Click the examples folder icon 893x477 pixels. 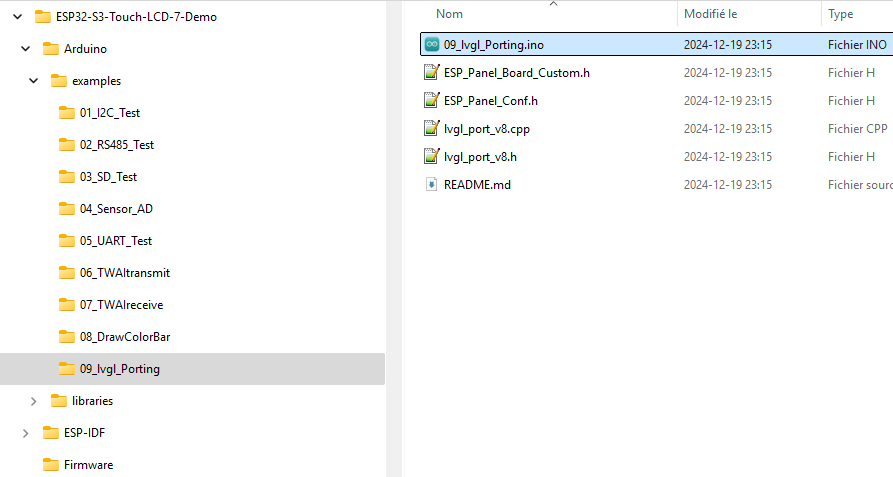pos(59,80)
